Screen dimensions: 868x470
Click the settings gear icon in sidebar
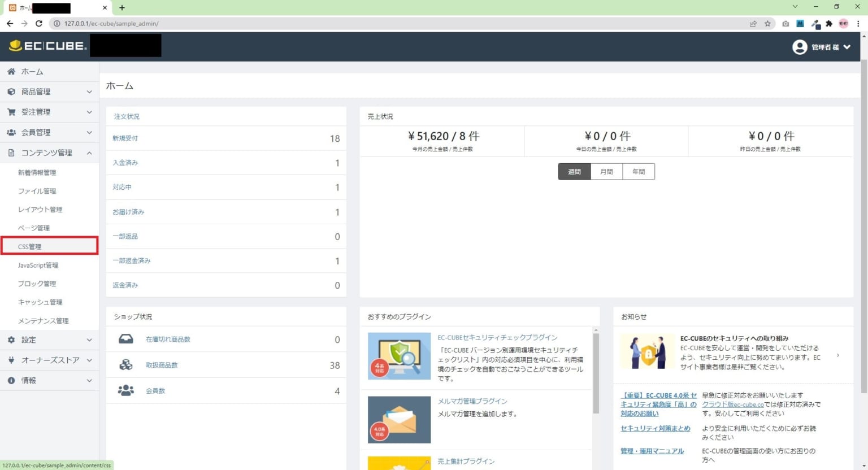point(11,340)
